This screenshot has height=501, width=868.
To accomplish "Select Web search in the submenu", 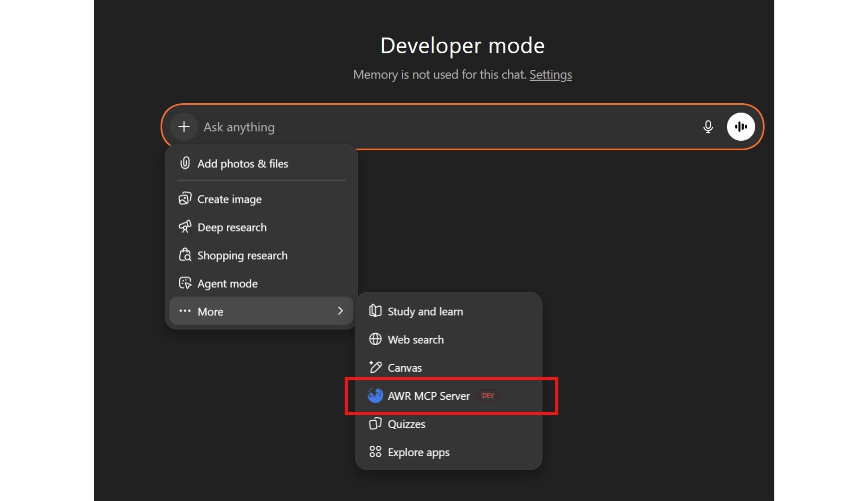I will tap(416, 339).
